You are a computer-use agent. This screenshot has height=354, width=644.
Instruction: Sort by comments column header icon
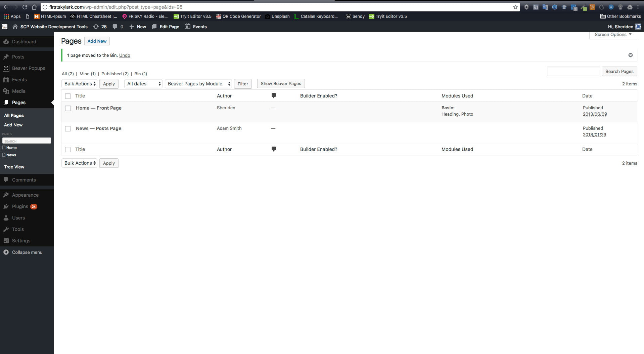coord(274,96)
